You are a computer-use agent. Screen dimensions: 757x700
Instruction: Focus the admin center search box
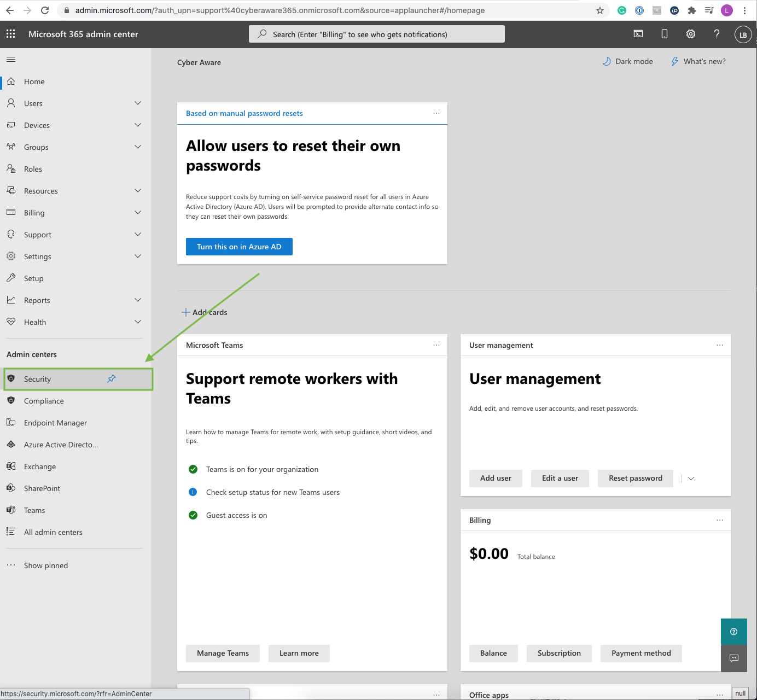tap(377, 34)
